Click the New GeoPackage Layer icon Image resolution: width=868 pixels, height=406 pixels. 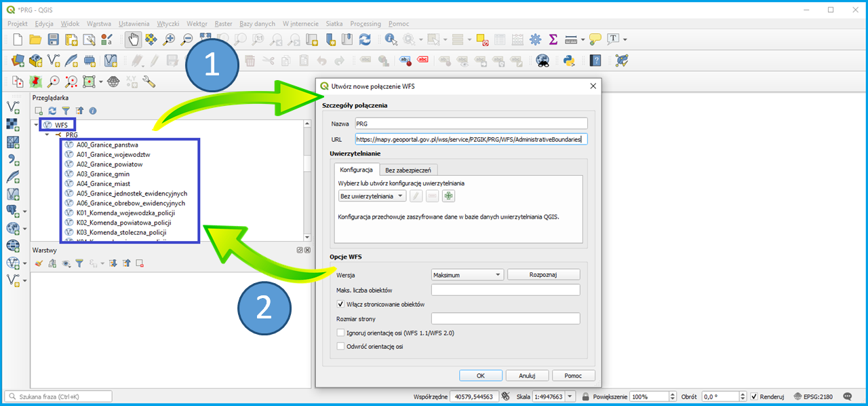[36, 60]
